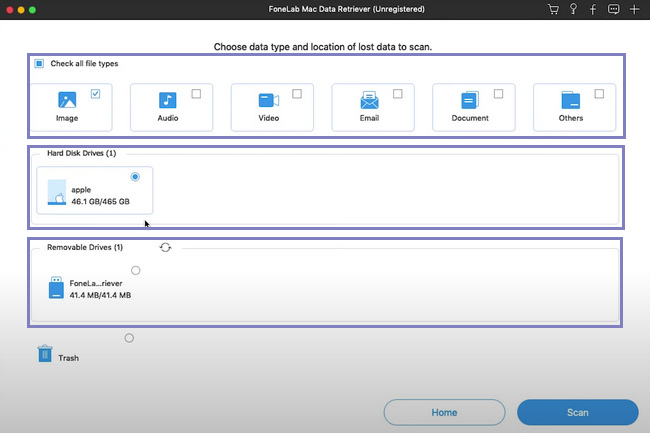650x433 pixels.
Task: Select the apple drive radio button
Action: coord(135,177)
